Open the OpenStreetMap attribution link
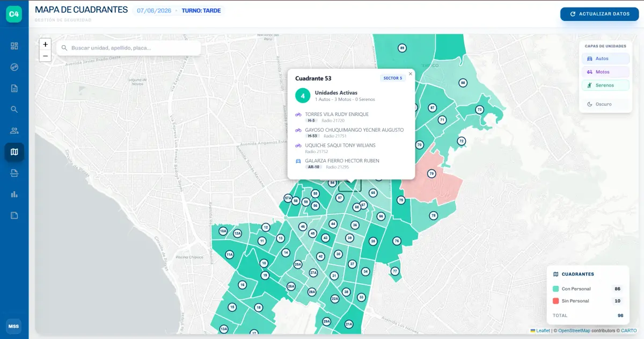 (x=574, y=330)
